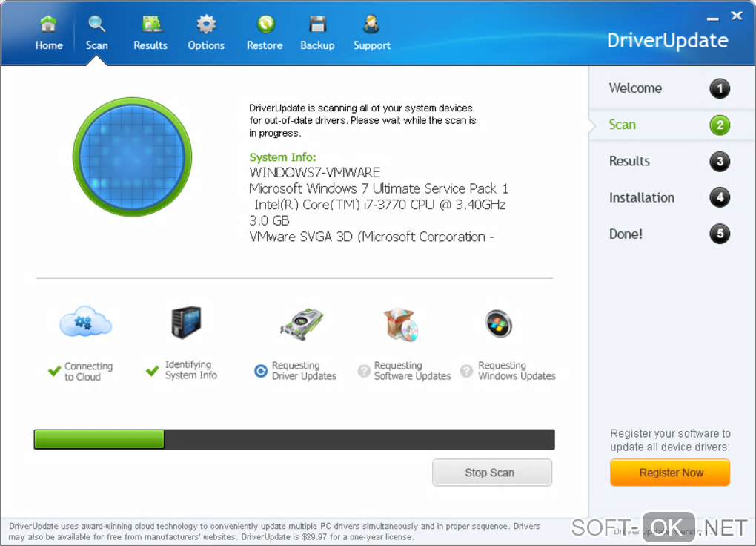Click the Intel Core i7-3770 CPU line

(x=380, y=205)
